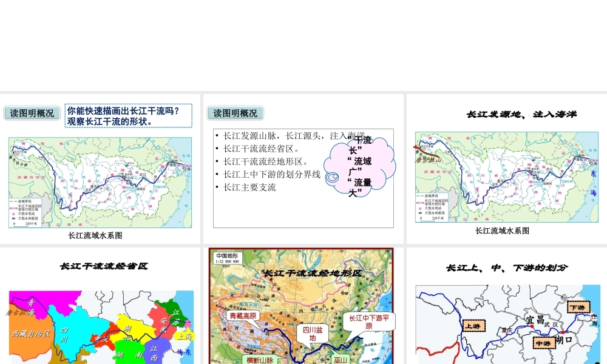Click caption 长江流域水系图 under the 长江发源地 map
This screenshot has width=607, height=364.
pos(502,231)
